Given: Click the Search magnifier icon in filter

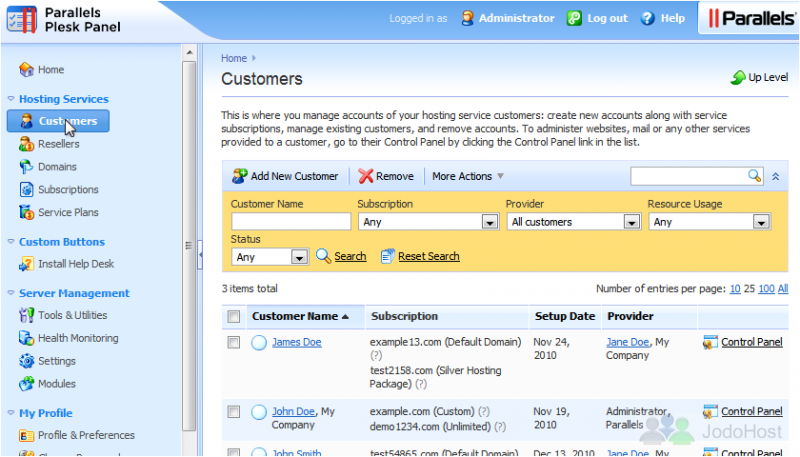Looking at the screenshot, I should (323, 256).
